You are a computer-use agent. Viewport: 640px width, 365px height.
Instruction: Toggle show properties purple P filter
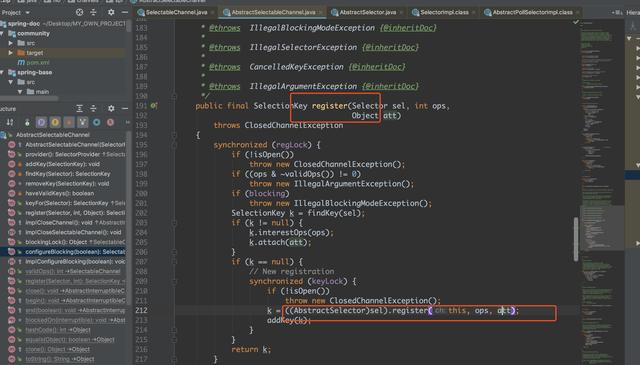click(x=41, y=122)
